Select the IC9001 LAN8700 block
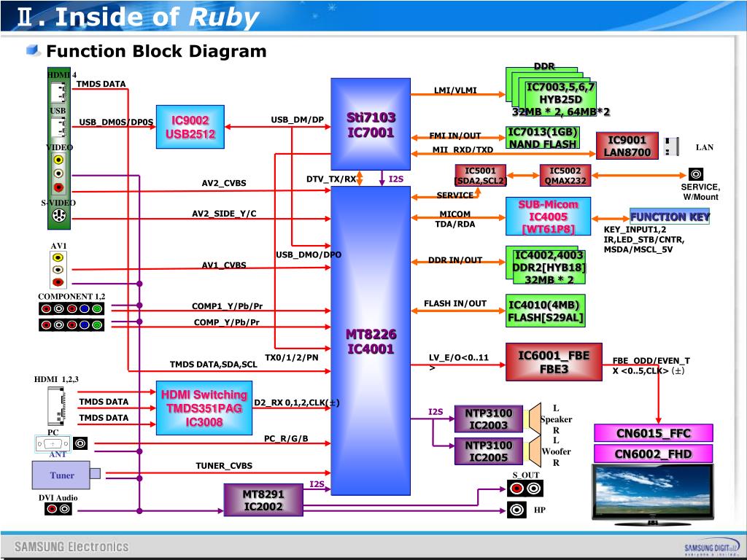This screenshot has height=560, width=747. 627,146
